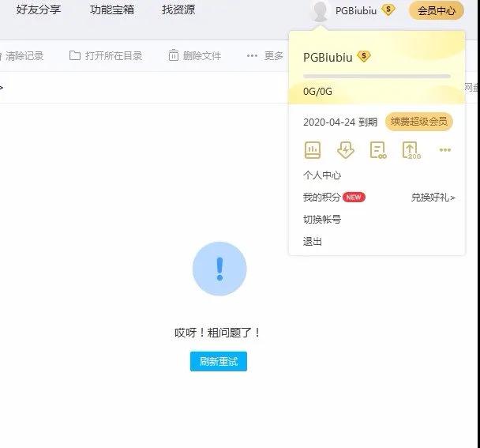
Task: Expand the 更多 toolbar options
Action: (x=264, y=55)
